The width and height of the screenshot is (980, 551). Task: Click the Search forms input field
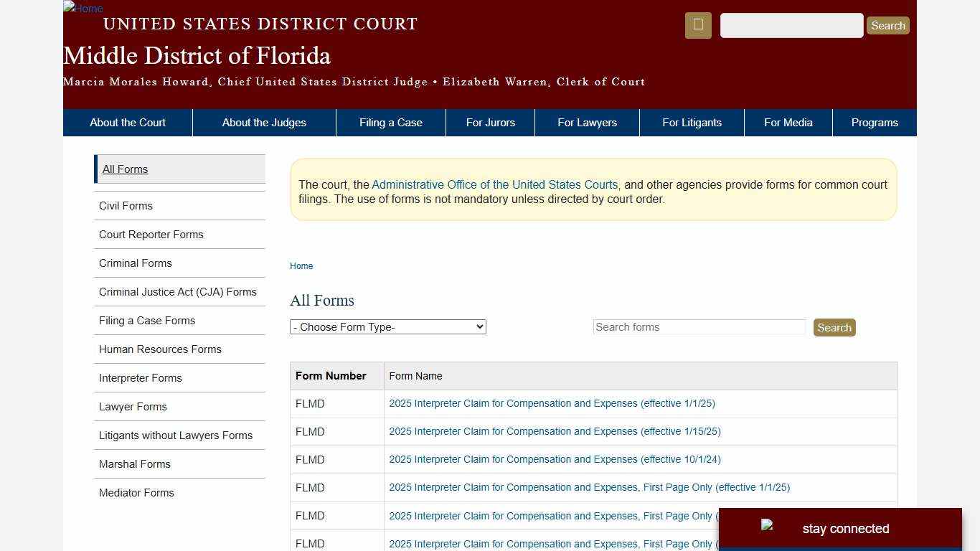pyautogui.click(x=699, y=326)
